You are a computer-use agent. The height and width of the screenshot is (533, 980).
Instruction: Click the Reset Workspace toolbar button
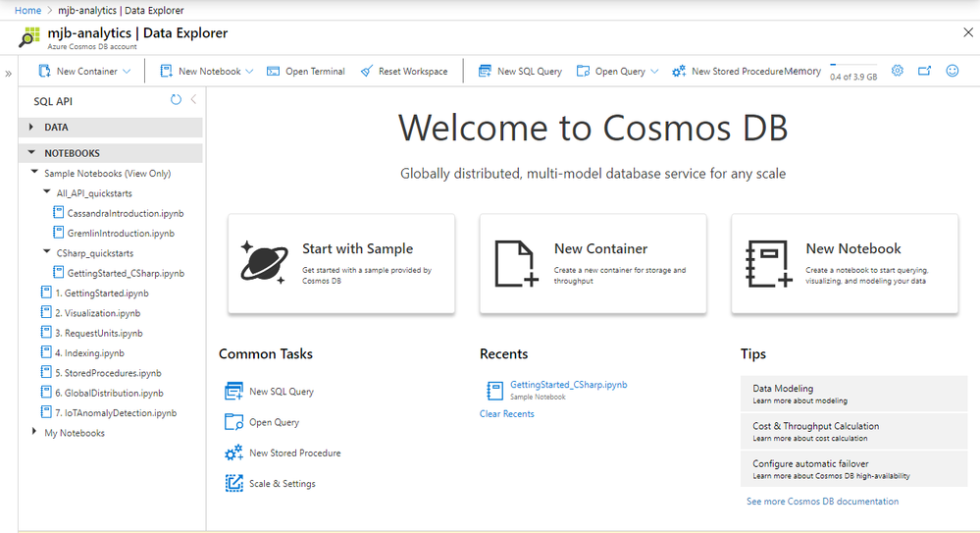pos(404,72)
